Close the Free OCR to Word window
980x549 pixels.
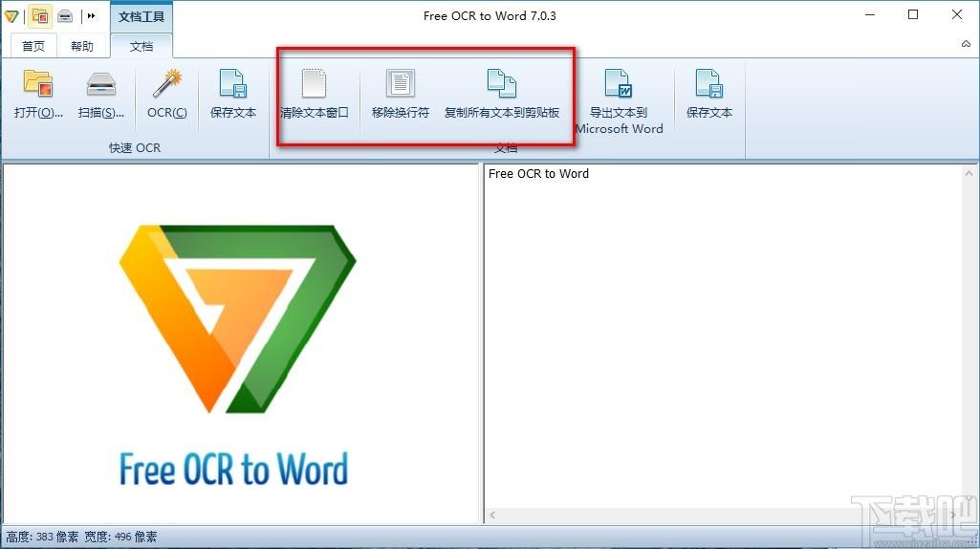[x=957, y=15]
